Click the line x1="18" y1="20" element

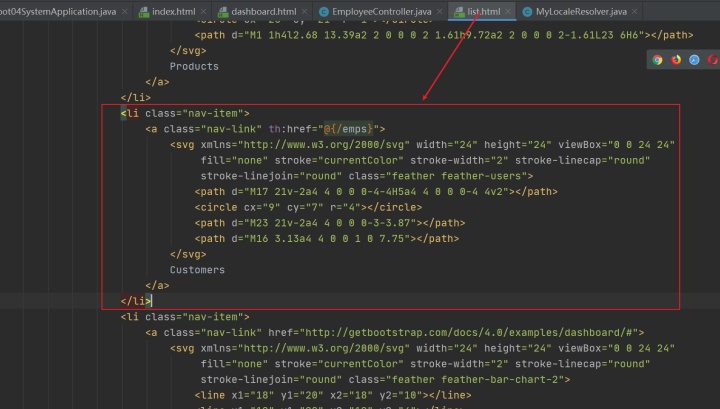[333, 395]
